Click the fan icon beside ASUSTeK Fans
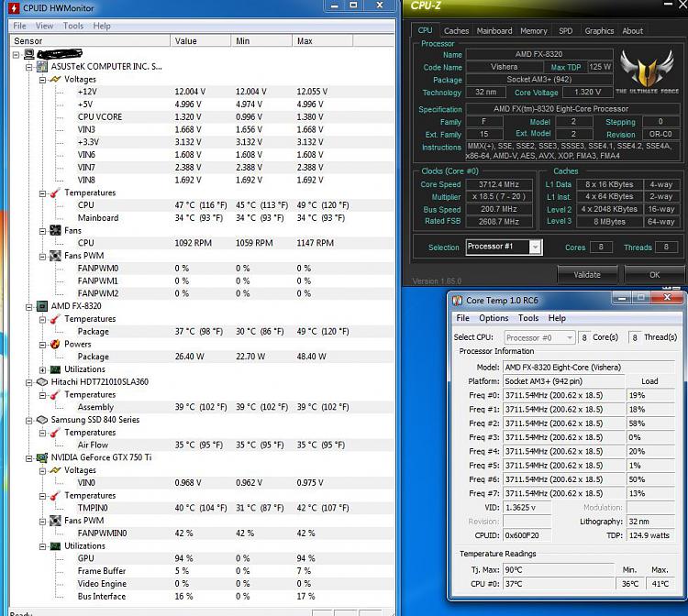 55,230
